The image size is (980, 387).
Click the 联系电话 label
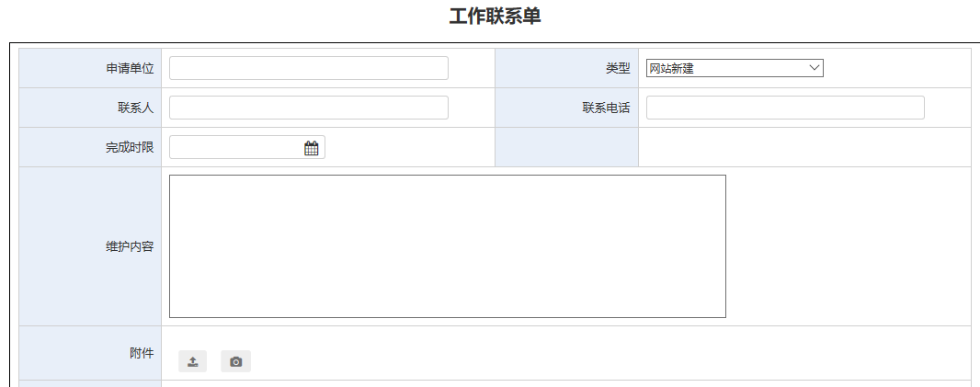(606, 108)
